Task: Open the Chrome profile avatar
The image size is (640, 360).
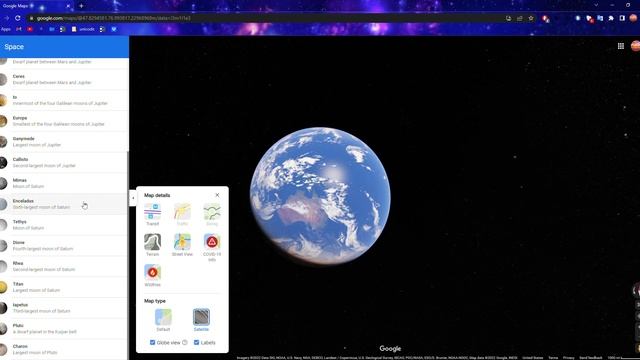Action: (x=633, y=18)
